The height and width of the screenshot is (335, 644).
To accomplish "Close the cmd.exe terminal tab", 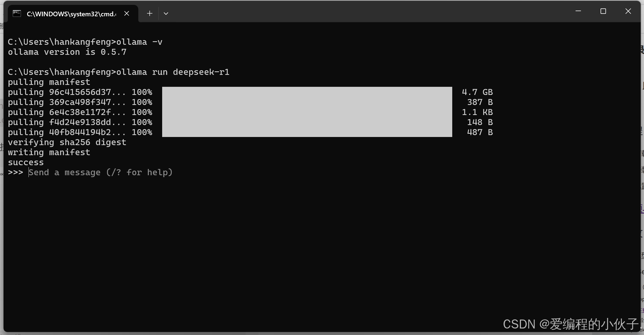I will click(127, 14).
